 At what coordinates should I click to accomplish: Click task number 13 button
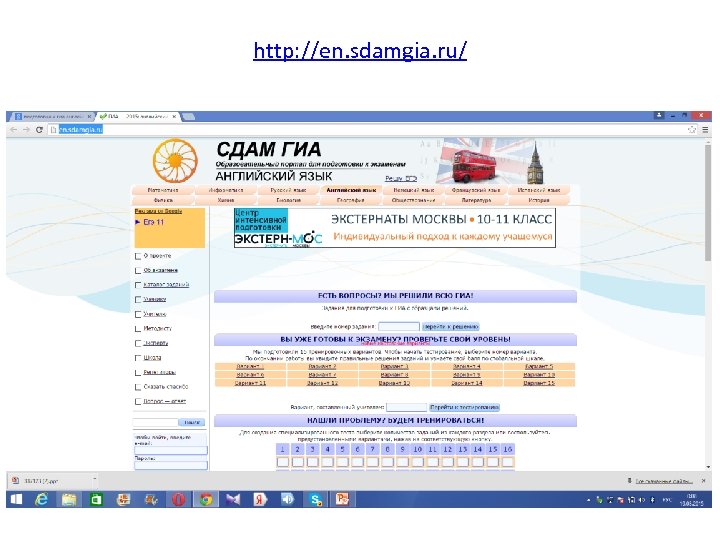coord(463,449)
